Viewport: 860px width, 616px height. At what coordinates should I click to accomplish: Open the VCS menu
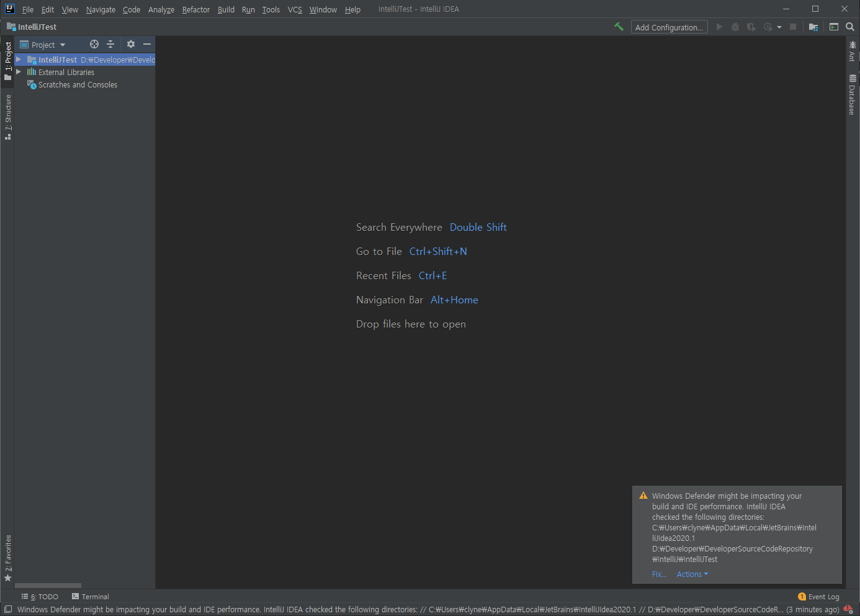click(295, 9)
